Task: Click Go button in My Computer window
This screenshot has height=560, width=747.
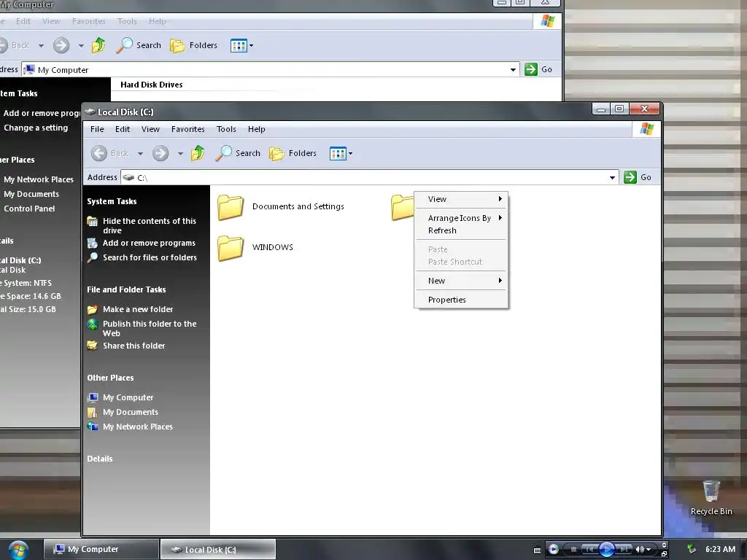Action: pyautogui.click(x=538, y=69)
